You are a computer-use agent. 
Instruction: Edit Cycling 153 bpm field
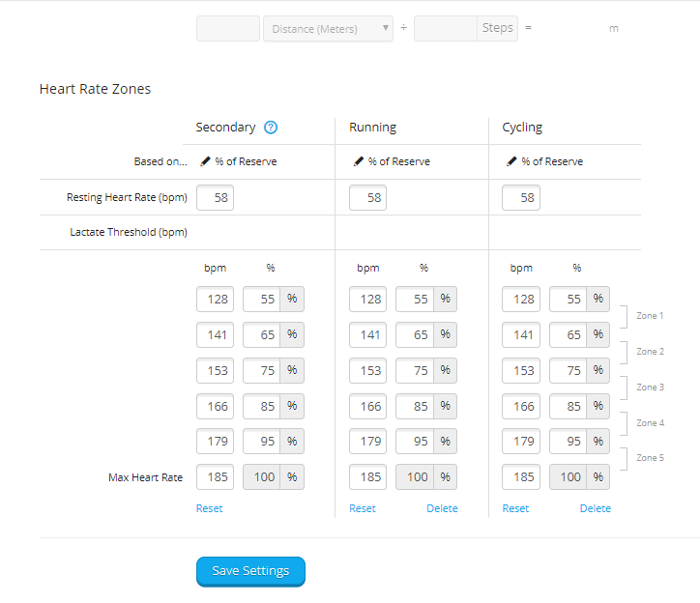click(x=521, y=370)
